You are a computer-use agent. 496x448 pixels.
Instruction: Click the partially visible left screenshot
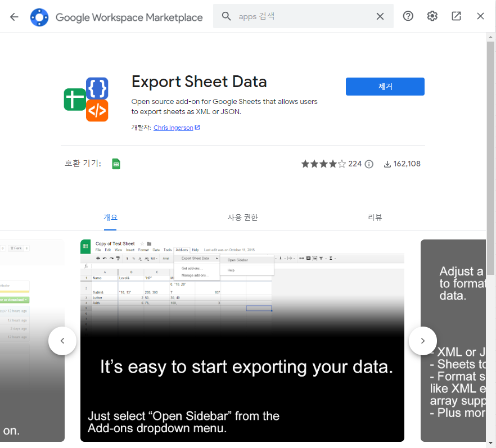point(32,341)
